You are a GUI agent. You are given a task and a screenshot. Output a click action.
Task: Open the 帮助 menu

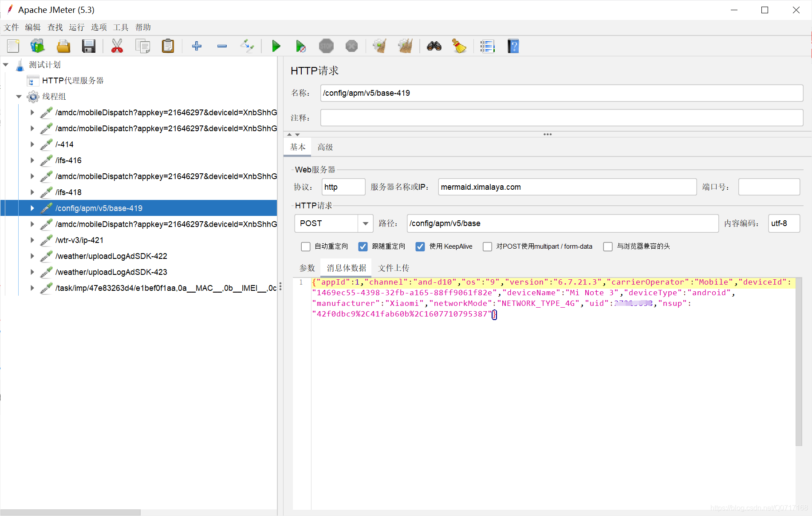click(143, 27)
